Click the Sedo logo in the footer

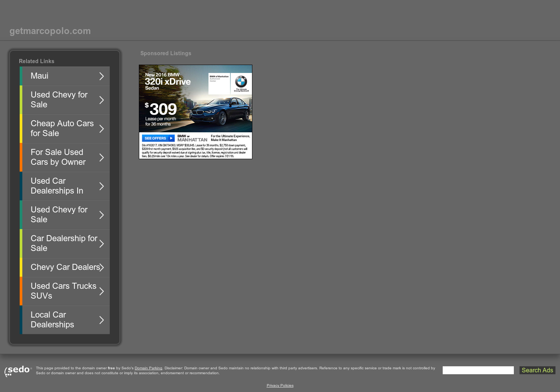(18, 370)
